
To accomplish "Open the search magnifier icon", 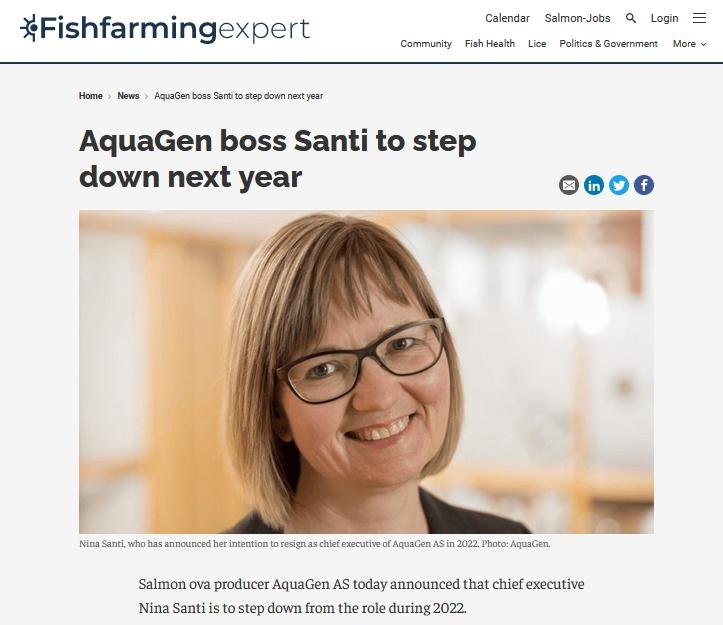I will [631, 18].
